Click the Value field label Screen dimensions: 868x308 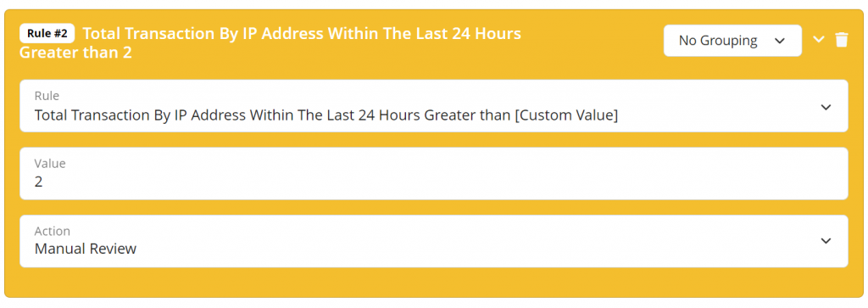click(x=50, y=164)
